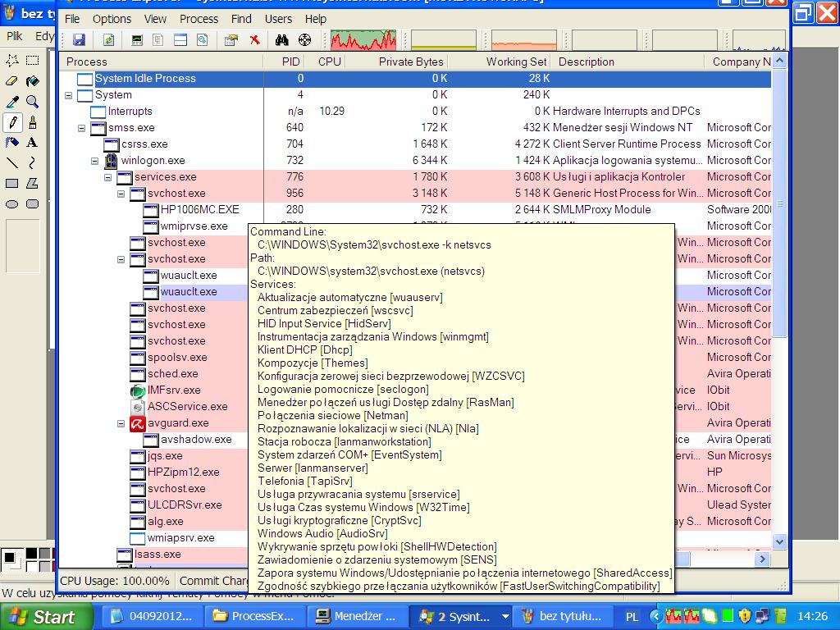Open the Help menu in Process Explorer
The image size is (840, 630).
click(x=316, y=19)
